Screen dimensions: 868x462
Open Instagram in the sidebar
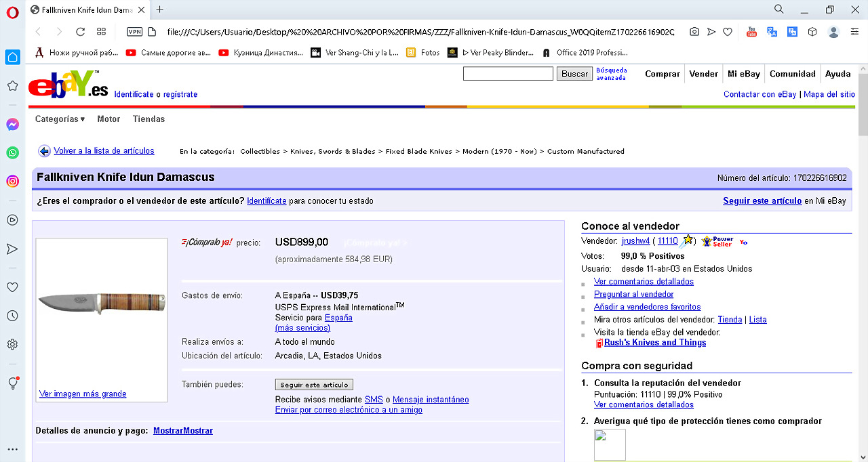point(12,181)
